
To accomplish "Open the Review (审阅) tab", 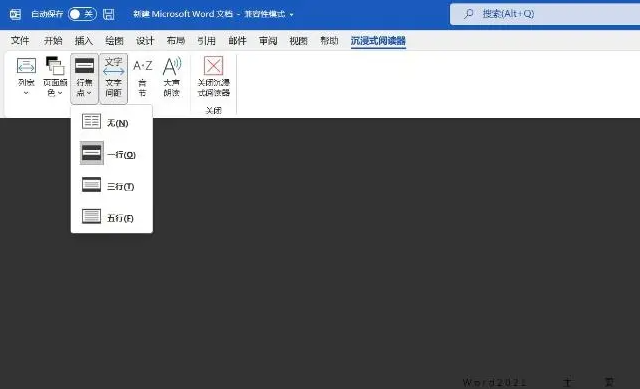I will tap(268, 40).
